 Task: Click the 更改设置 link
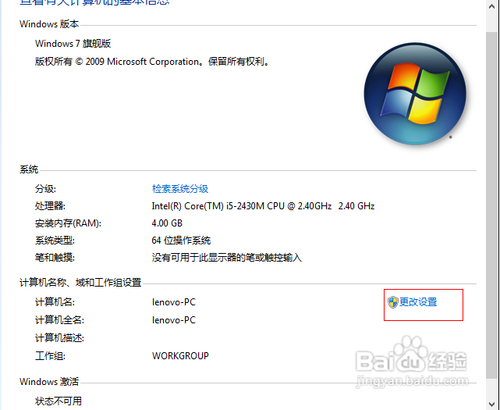(418, 302)
